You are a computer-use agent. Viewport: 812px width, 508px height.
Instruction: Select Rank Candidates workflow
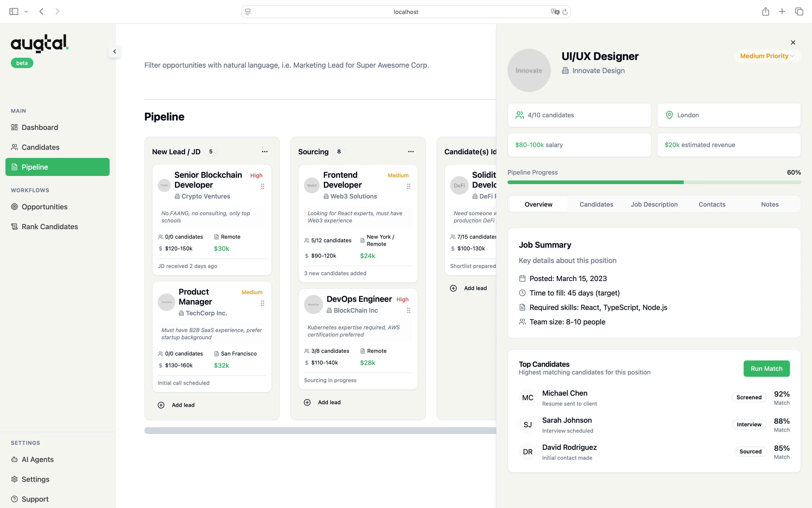(x=49, y=226)
